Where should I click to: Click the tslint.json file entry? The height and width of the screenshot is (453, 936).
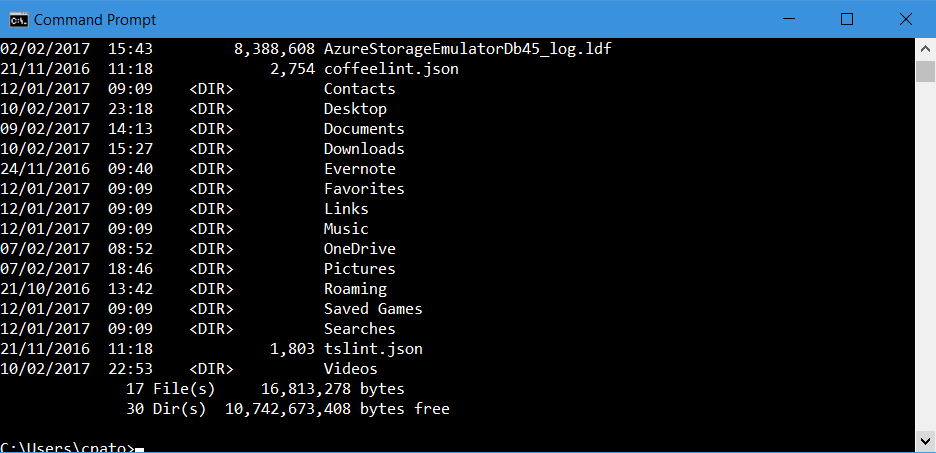(373, 349)
